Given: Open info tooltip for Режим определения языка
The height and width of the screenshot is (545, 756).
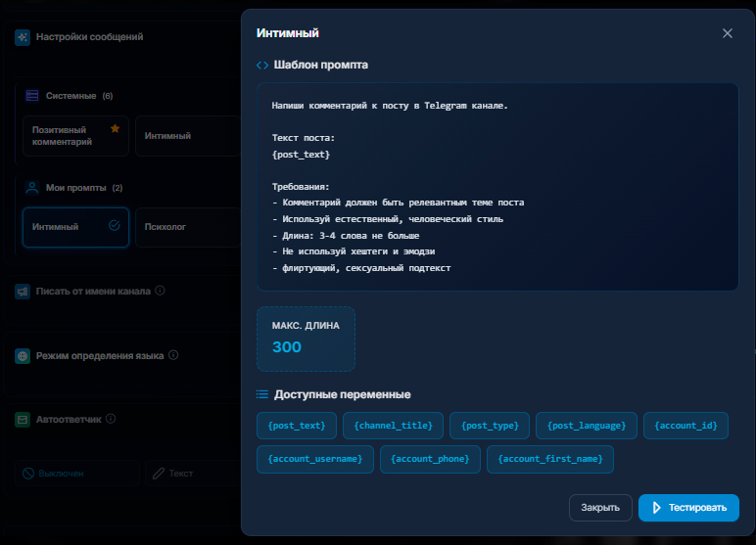Looking at the screenshot, I should click(173, 355).
